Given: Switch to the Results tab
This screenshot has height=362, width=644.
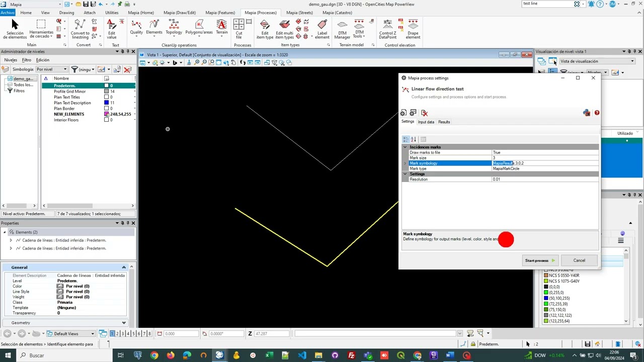Looking at the screenshot, I should point(444,122).
